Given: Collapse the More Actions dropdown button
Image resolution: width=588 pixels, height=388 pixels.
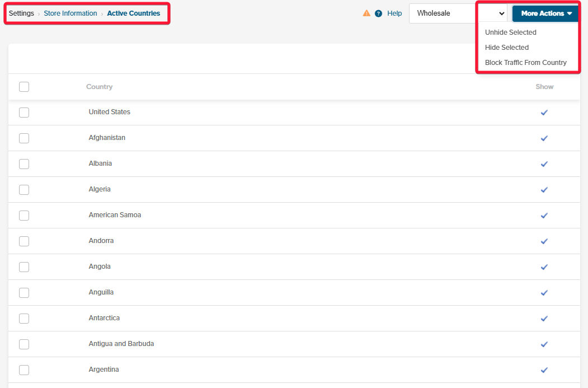Looking at the screenshot, I should click(546, 13).
